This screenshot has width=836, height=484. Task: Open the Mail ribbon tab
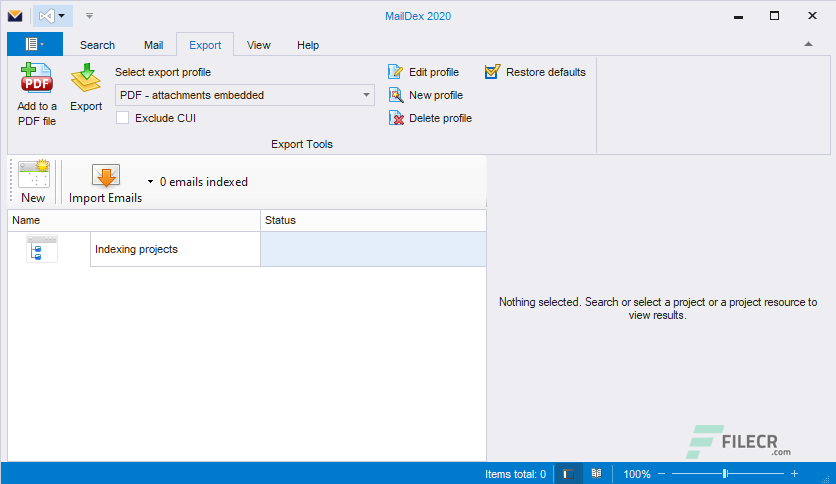click(x=154, y=45)
